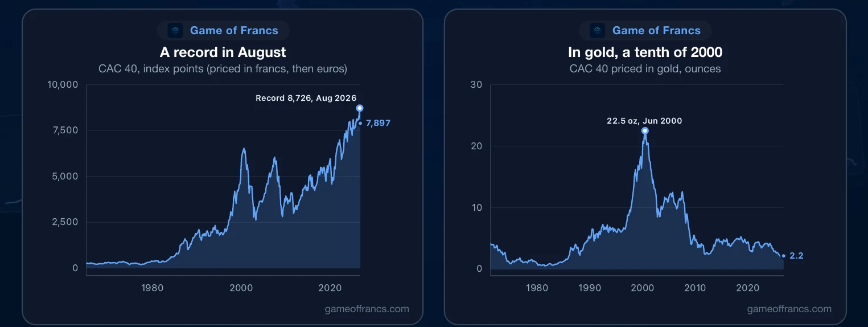The height and width of the screenshot is (327, 868).
Task: Click the 30 y-axis label on gold chart
Action: click(x=476, y=85)
